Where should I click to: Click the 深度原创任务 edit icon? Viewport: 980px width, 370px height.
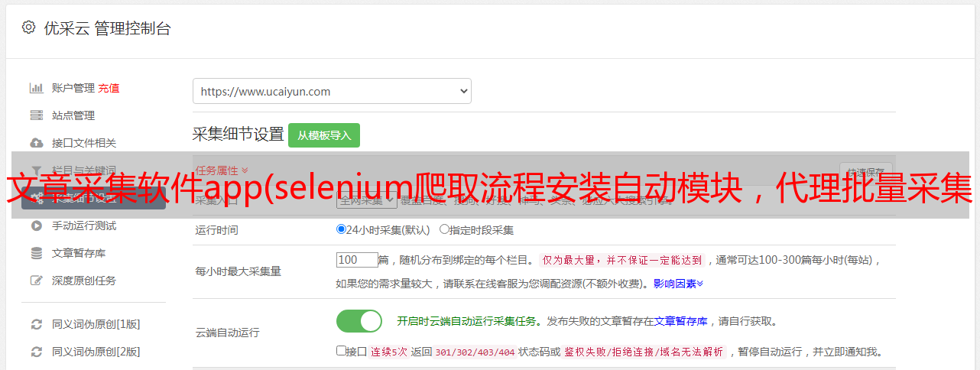tap(36, 281)
